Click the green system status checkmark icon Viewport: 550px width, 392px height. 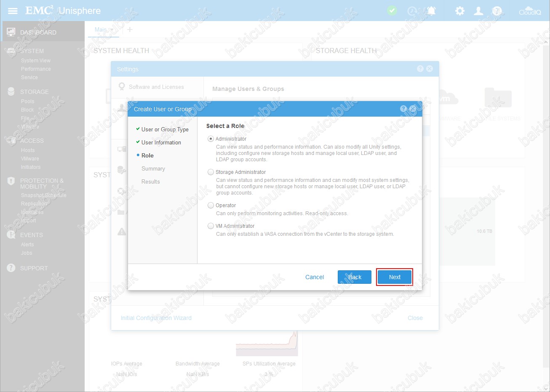392,11
